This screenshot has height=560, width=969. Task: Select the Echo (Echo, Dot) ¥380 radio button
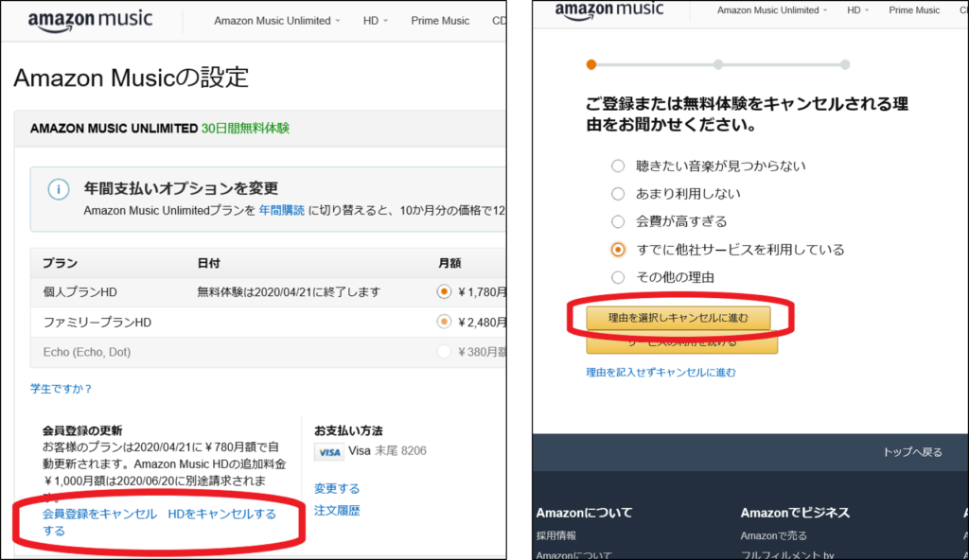pyautogui.click(x=444, y=352)
